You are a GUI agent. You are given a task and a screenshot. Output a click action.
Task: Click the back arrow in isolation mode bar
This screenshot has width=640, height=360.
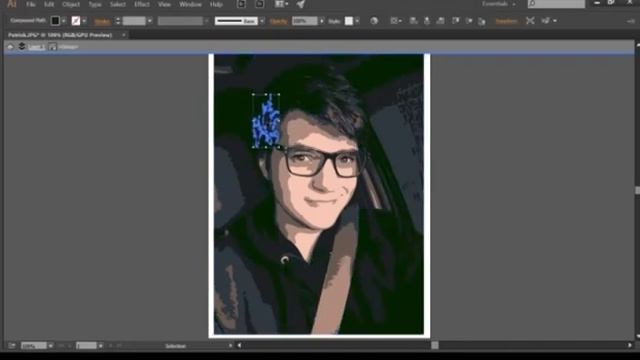11,47
